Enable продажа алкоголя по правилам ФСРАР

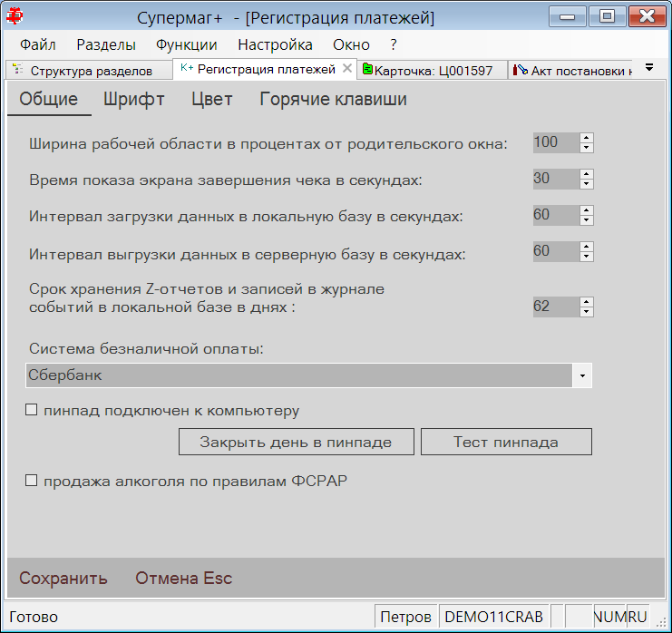coord(31,481)
